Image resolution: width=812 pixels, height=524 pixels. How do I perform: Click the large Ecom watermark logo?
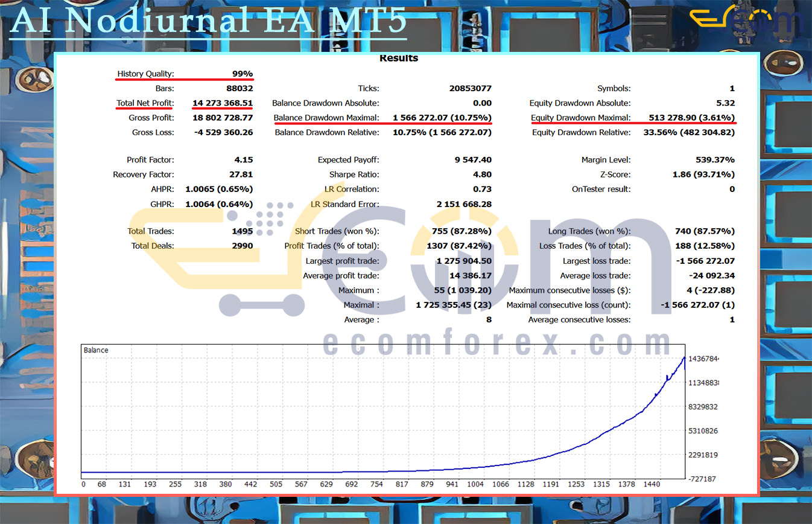coord(398,260)
